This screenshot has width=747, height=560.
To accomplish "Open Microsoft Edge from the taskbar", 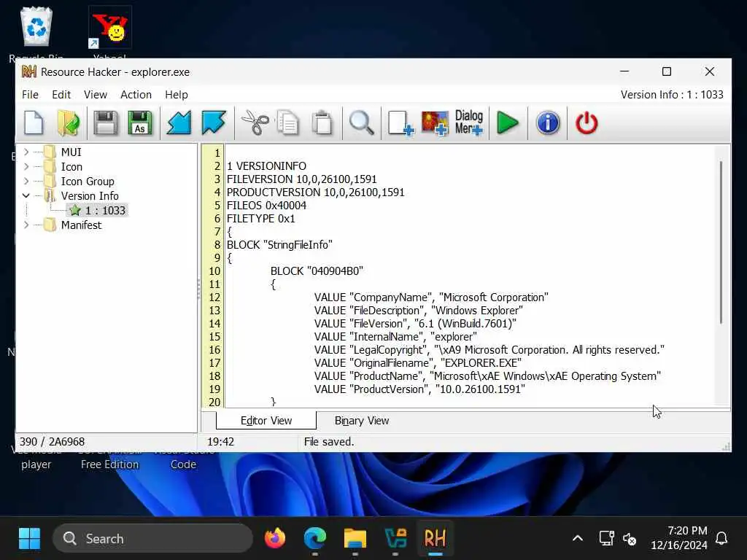I will click(x=315, y=539).
